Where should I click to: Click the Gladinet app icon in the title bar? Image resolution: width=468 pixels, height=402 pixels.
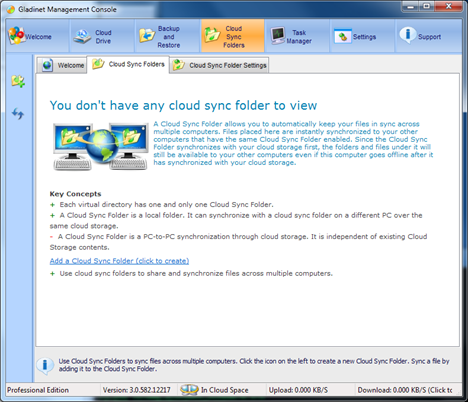11,9
